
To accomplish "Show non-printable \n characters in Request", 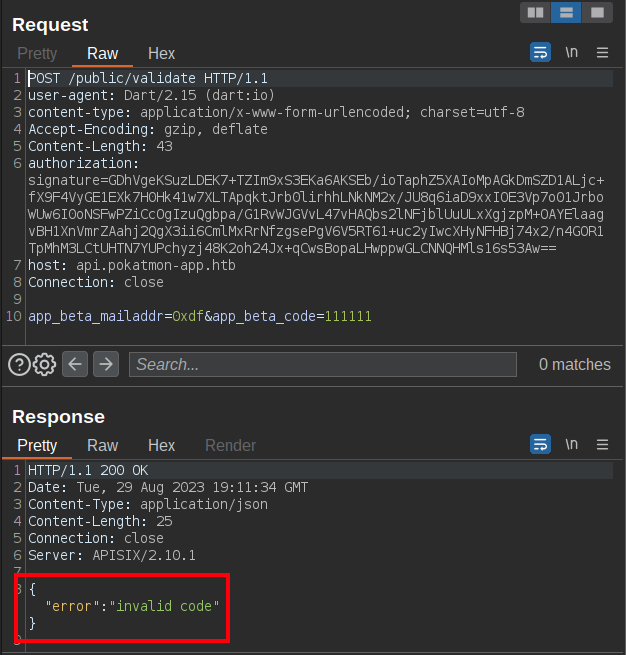I will click(571, 52).
